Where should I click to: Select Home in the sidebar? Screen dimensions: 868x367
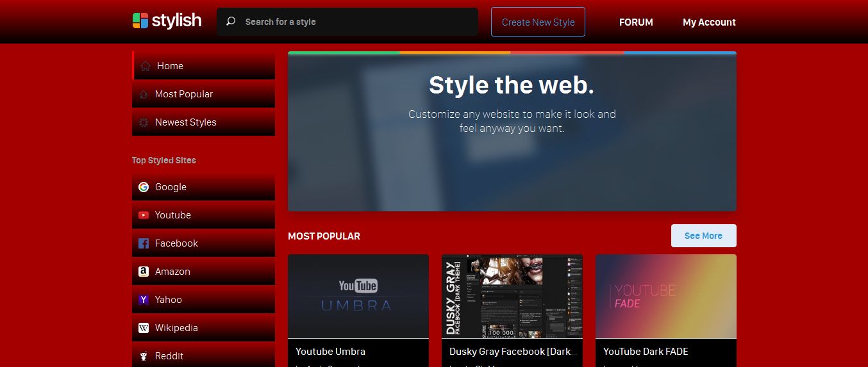pyautogui.click(x=203, y=65)
